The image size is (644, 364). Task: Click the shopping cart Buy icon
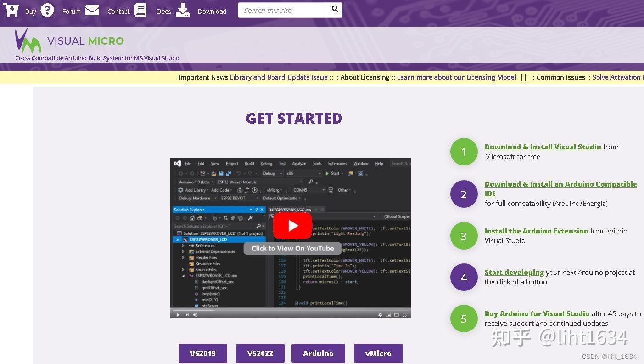click(11, 10)
